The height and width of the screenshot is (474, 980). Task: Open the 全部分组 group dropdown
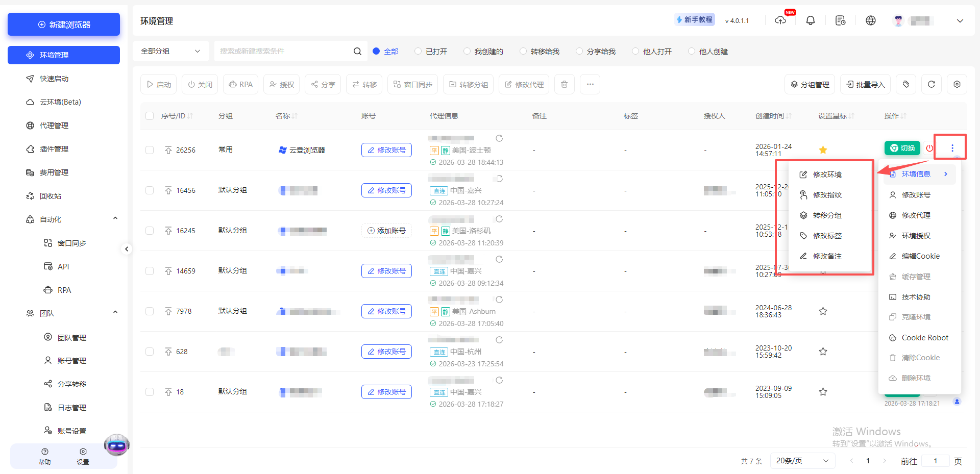pyautogui.click(x=171, y=51)
